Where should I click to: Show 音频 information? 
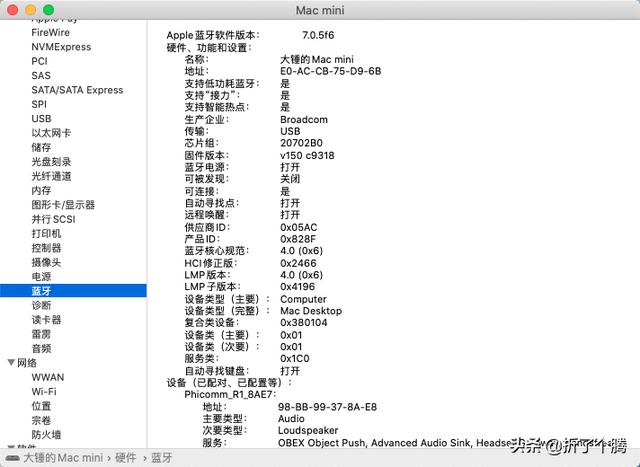[x=41, y=348]
